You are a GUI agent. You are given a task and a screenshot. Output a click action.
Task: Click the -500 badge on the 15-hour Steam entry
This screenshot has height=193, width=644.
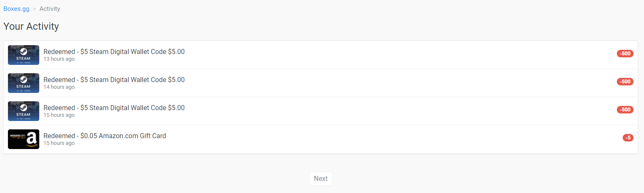[625, 110]
